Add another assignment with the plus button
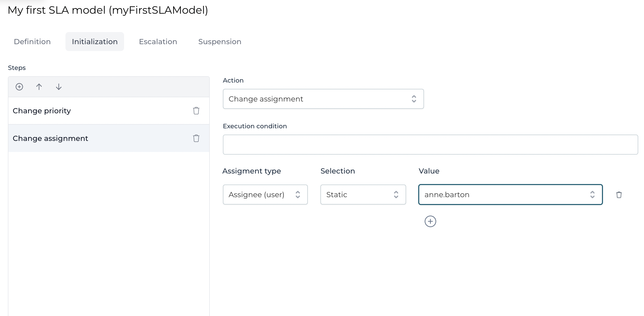This screenshot has width=644, height=316. tap(430, 221)
